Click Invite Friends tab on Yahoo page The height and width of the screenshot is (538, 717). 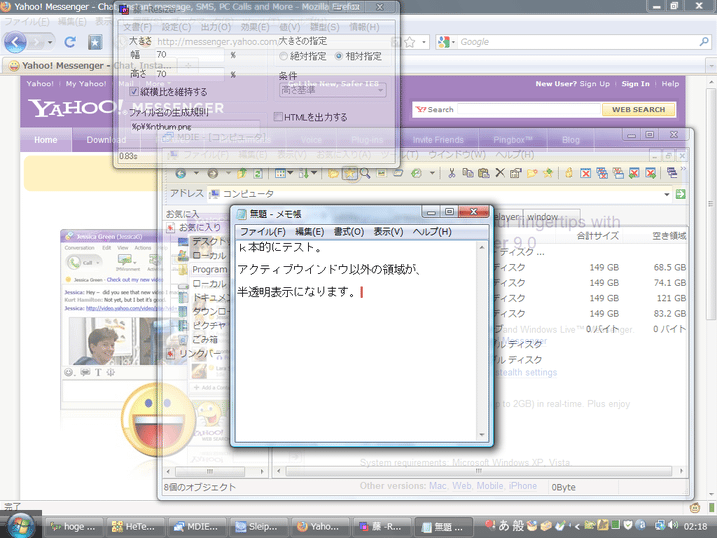438,140
